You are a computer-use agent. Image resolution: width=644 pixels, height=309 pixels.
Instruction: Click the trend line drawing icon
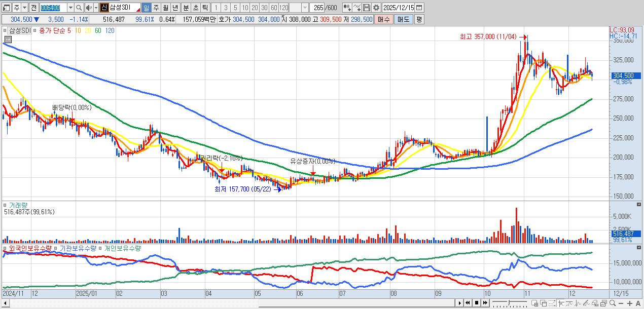[x=587, y=303]
